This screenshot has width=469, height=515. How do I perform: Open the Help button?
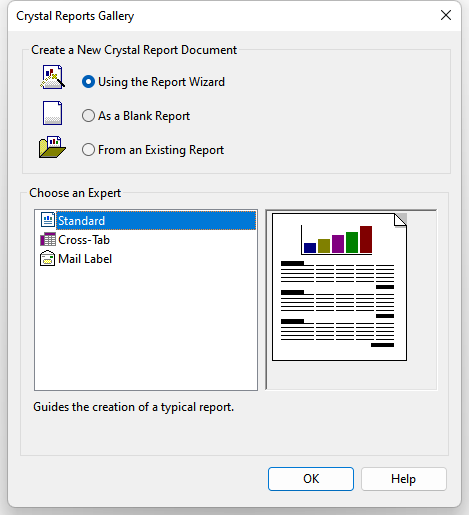404,479
